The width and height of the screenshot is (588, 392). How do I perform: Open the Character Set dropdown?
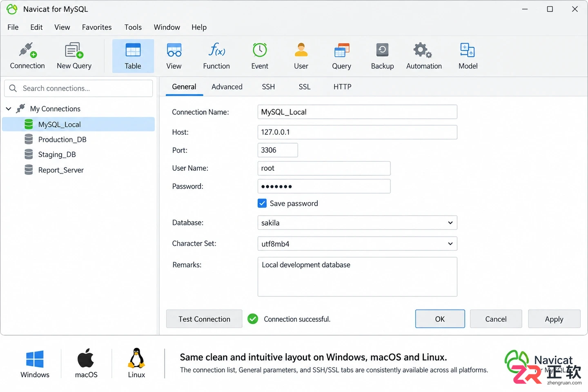pos(357,244)
